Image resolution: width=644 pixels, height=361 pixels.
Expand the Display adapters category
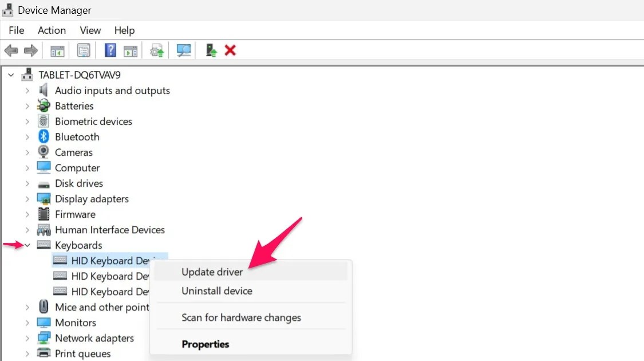click(x=27, y=198)
